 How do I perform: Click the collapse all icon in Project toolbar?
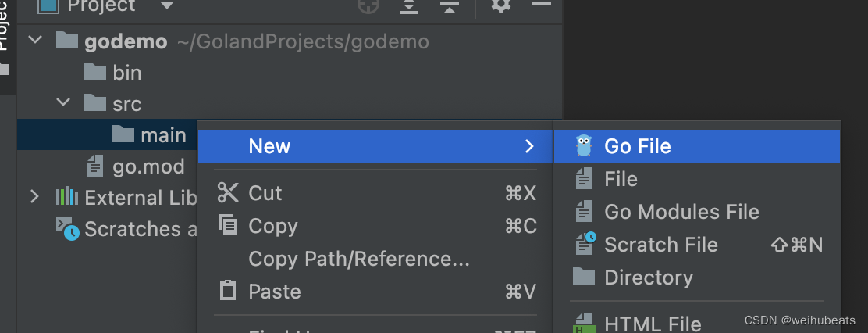449,6
